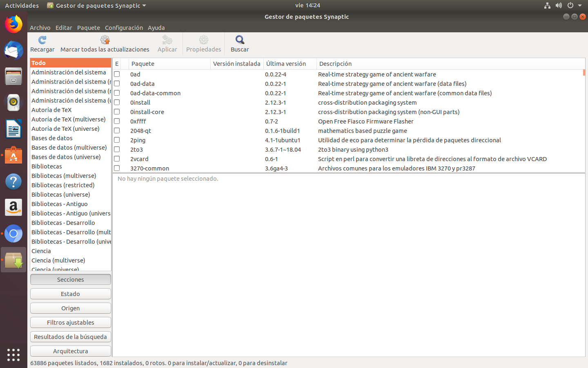Viewport: 588px width, 368px height.
Task: Open LibreOffice Writer from the dock
Action: [x=13, y=129]
